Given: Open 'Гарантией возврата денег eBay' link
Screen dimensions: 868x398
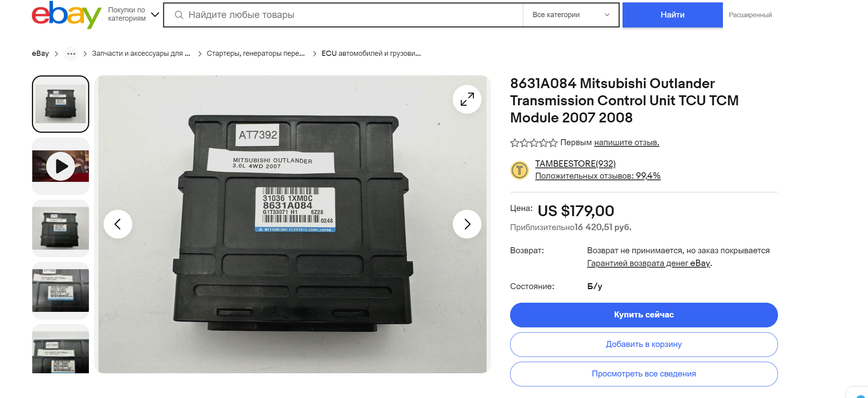Looking at the screenshot, I should pyautogui.click(x=648, y=263).
